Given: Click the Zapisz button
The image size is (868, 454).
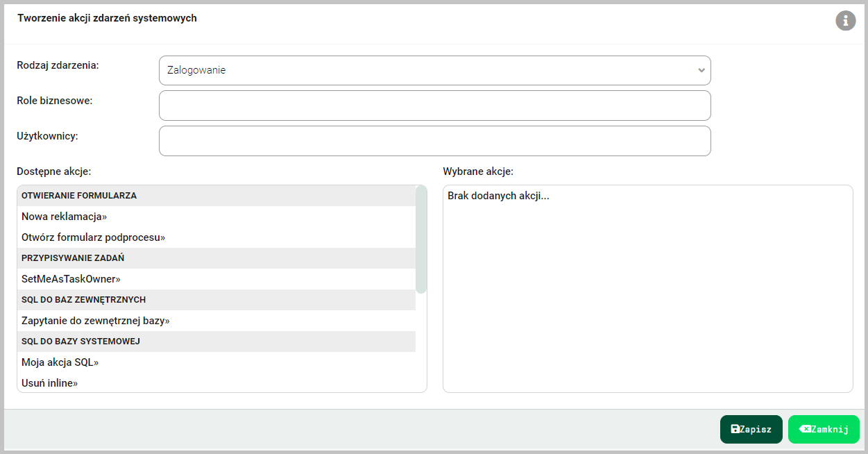Looking at the screenshot, I should (x=751, y=429).
